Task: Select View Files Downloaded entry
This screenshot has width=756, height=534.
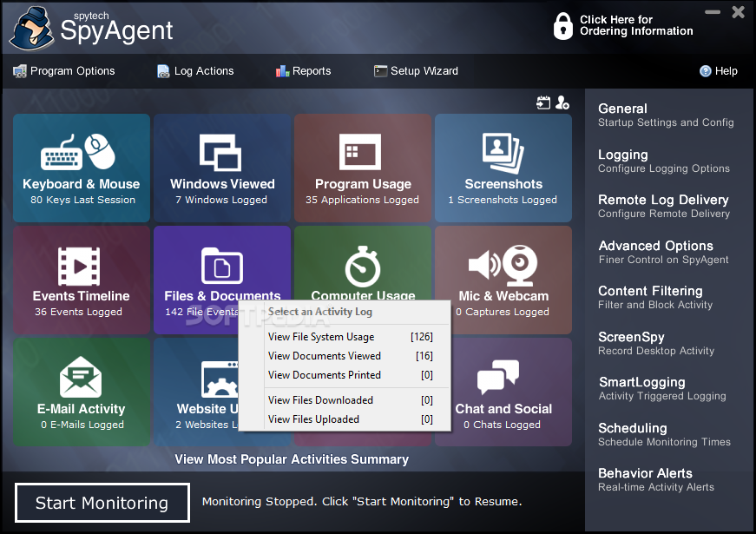Action: pos(351,400)
